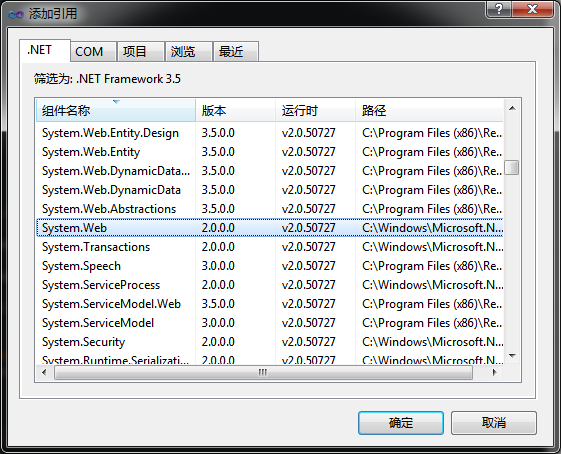Select System.Web.DynamicData... truncated row
The image size is (561, 454).
click(x=270, y=171)
